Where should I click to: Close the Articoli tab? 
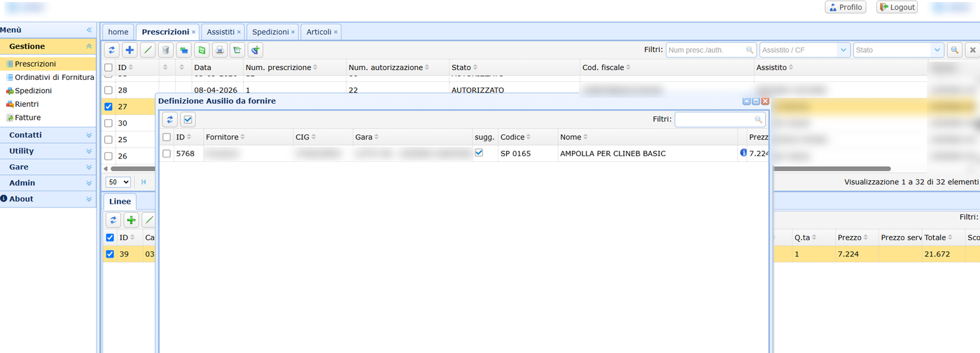coord(336,32)
